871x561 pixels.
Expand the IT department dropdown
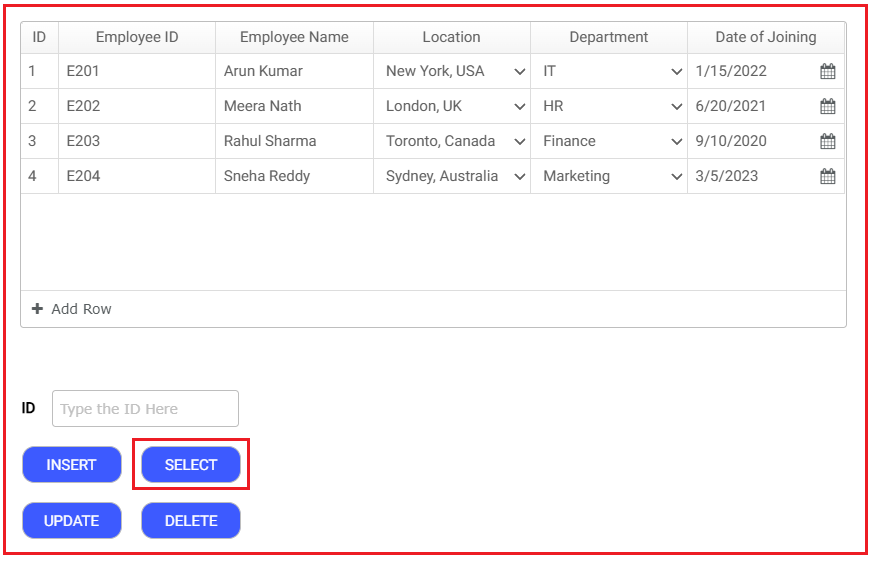[x=677, y=71]
